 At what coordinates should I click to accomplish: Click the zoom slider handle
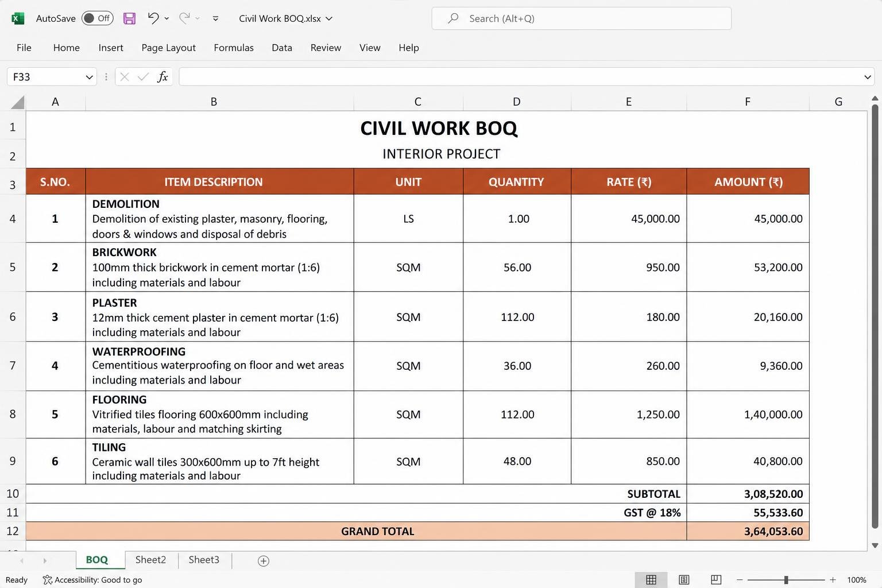point(786,580)
